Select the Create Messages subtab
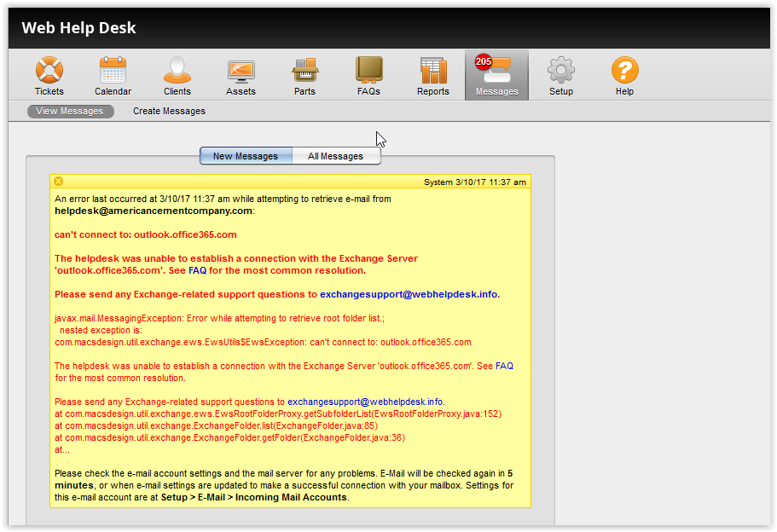The image size is (777, 532). [169, 112]
